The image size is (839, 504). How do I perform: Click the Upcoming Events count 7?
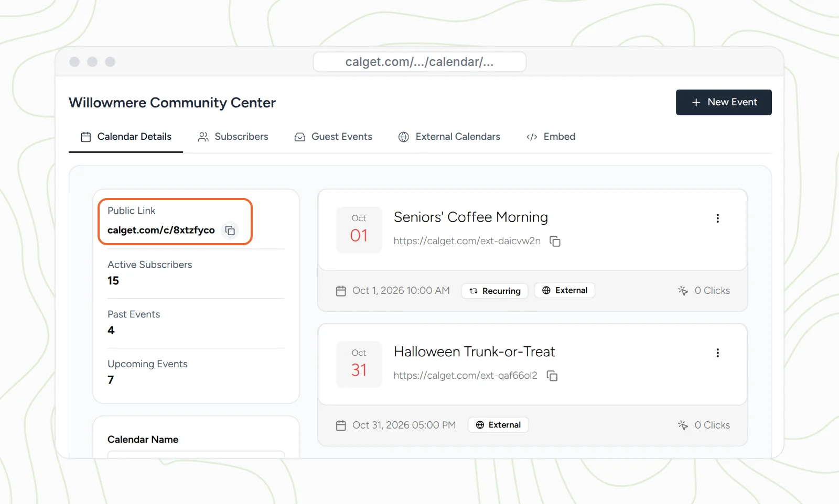111,380
